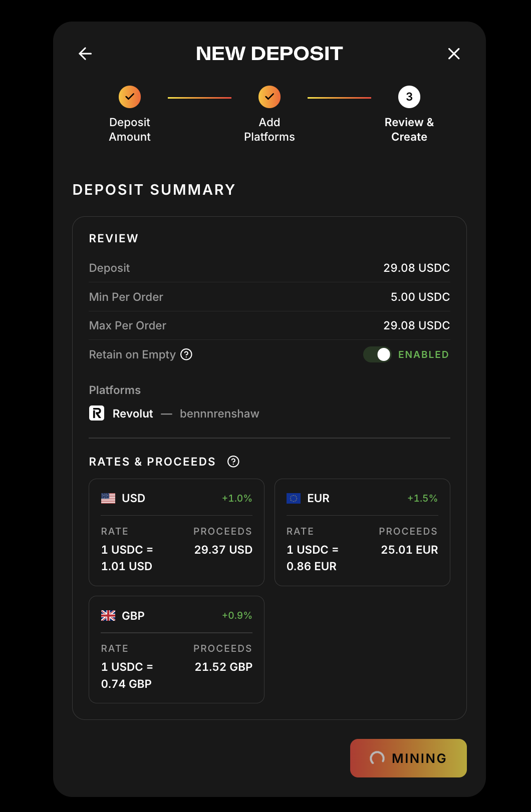Viewport: 531px width, 812px height.
Task: Click the back arrow icon
Action: pos(85,54)
